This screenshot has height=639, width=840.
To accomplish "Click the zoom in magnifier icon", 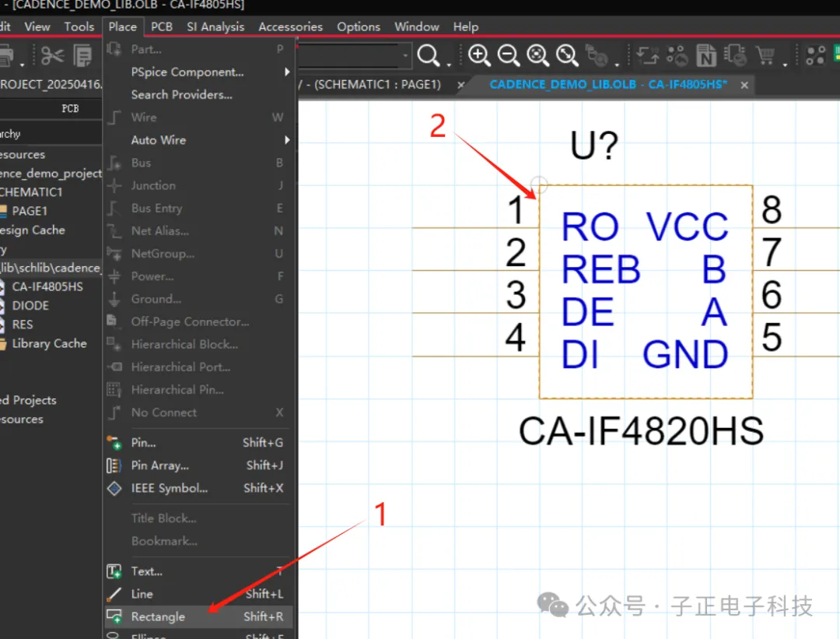I will pyautogui.click(x=479, y=55).
